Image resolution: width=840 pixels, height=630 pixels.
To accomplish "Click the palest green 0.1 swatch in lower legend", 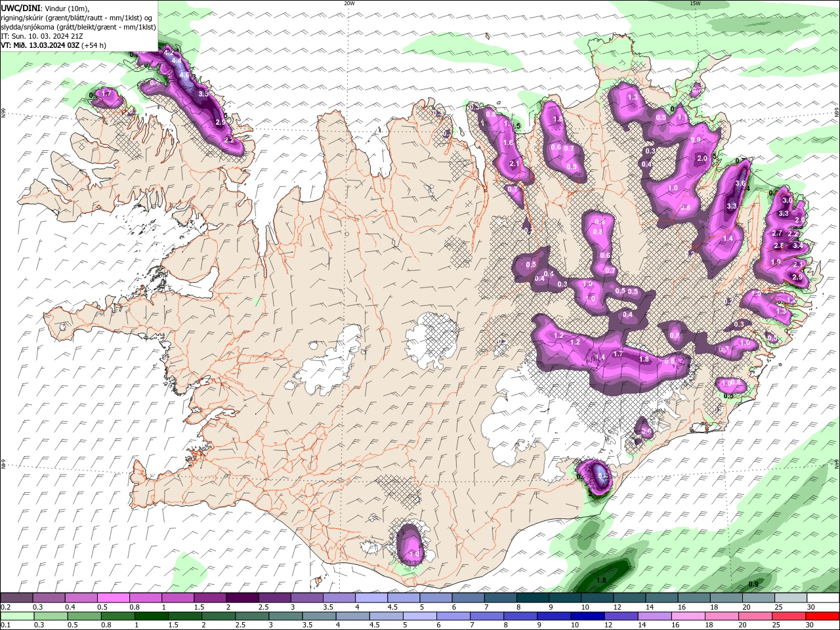I will pos(17,616).
